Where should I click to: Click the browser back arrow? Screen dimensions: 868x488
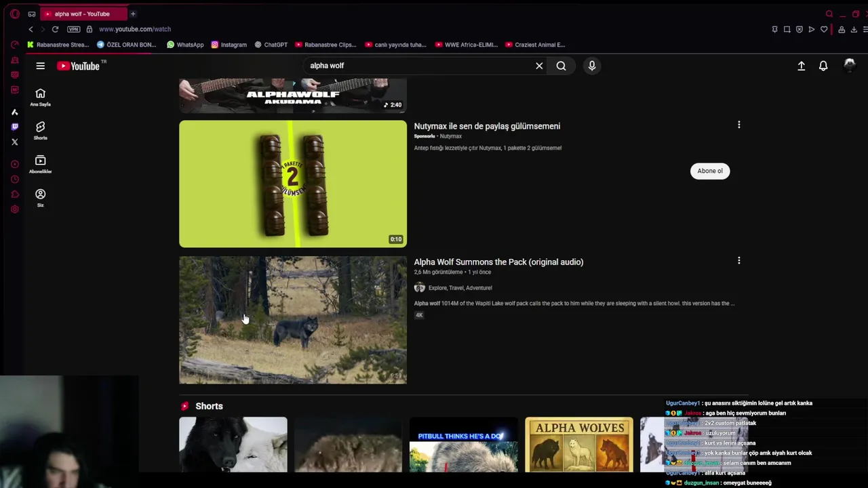point(31,29)
